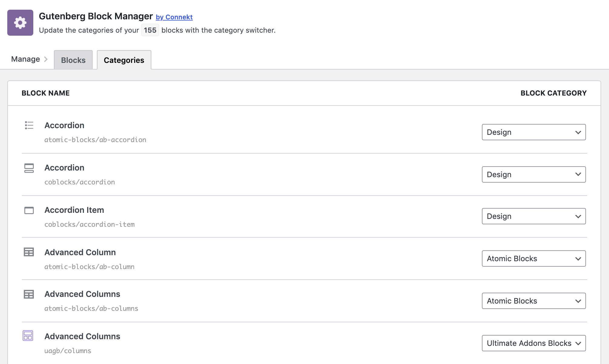Click the BLOCK CATEGORY column header
This screenshot has width=609, height=364.
coord(553,93)
